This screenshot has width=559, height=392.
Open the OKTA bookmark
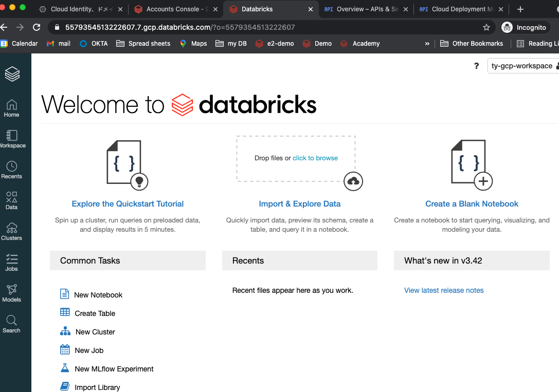(94, 44)
